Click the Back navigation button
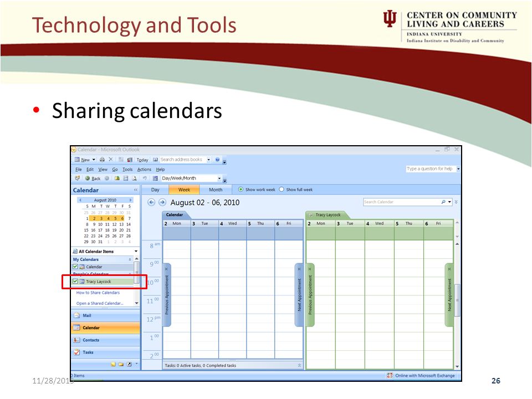The height and width of the screenshot is (399, 532). click(93, 178)
